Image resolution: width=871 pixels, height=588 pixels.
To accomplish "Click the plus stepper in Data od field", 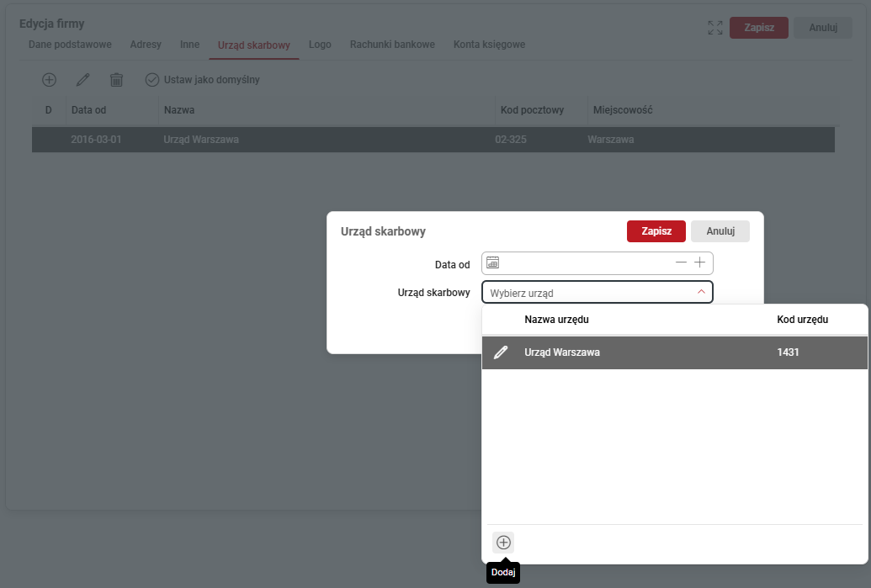I will point(700,262).
